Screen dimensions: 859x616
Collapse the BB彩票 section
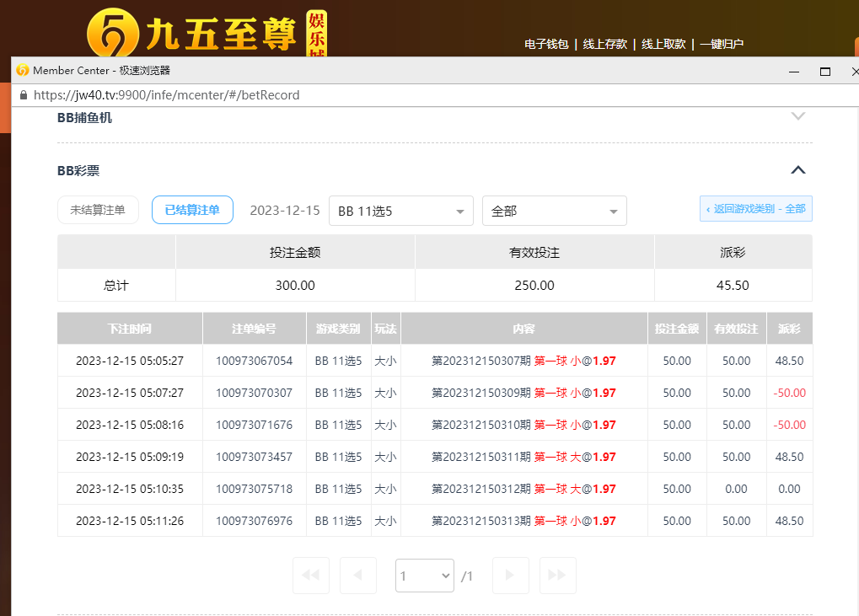798,170
